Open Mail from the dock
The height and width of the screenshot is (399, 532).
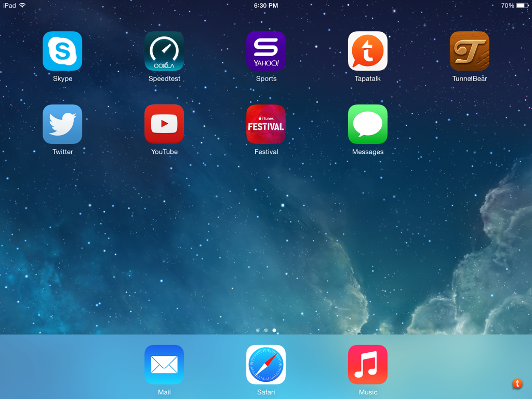point(164,364)
